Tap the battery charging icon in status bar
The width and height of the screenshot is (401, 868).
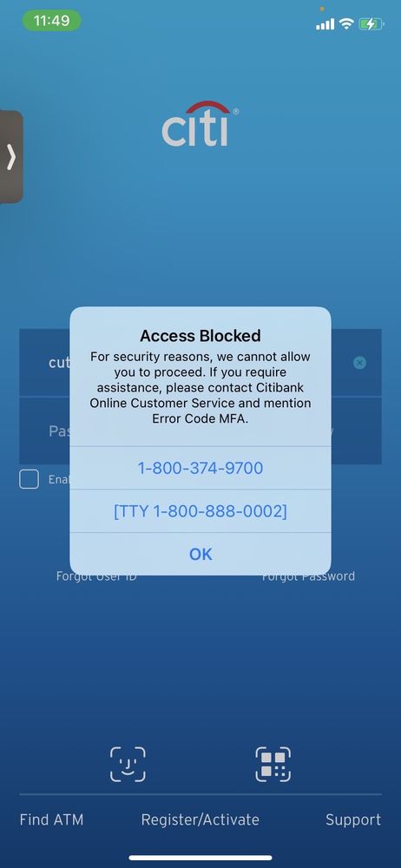(x=371, y=23)
